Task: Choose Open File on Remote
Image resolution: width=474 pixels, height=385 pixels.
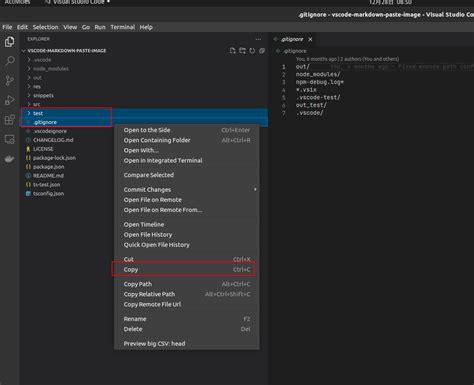Action: point(187,200)
